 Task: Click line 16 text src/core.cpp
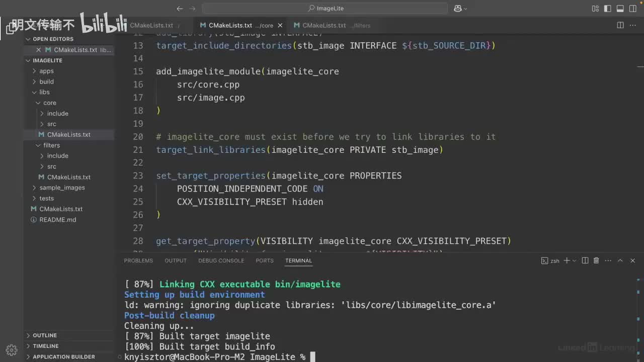click(x=208, y=84)
